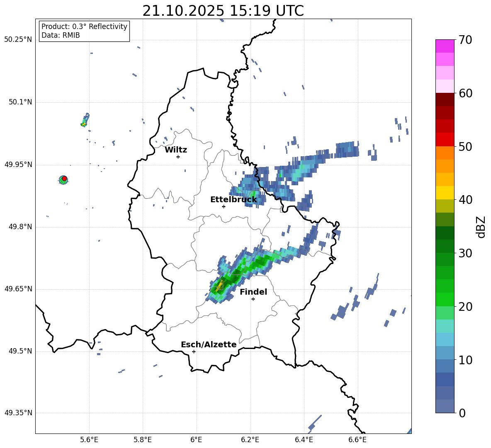The image size is (491, 448).
Task: Click the colorbar 40 tick label
Action: (x=465, y=200)
